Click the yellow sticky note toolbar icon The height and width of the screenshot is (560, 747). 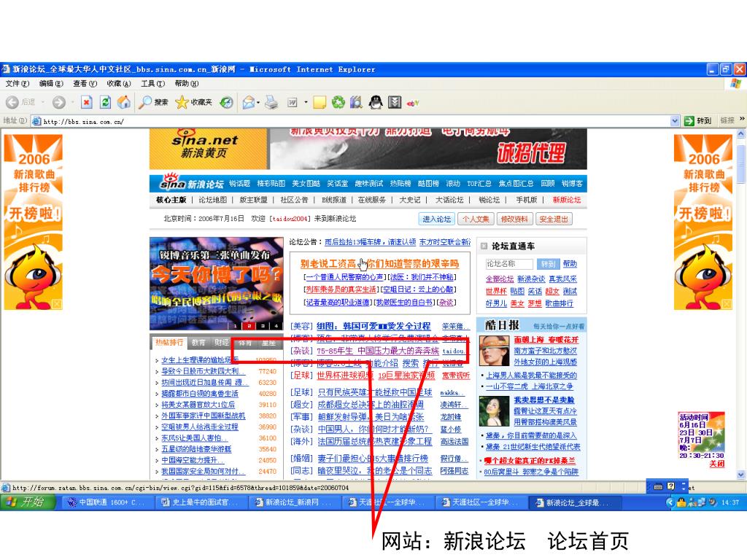tap(320, 102)
